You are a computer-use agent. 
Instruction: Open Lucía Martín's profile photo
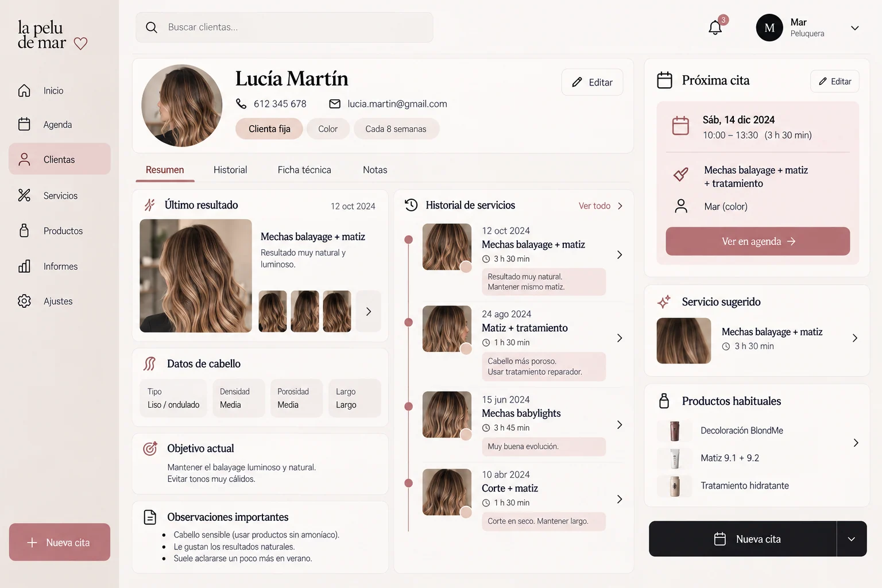[x=182, y=105]
